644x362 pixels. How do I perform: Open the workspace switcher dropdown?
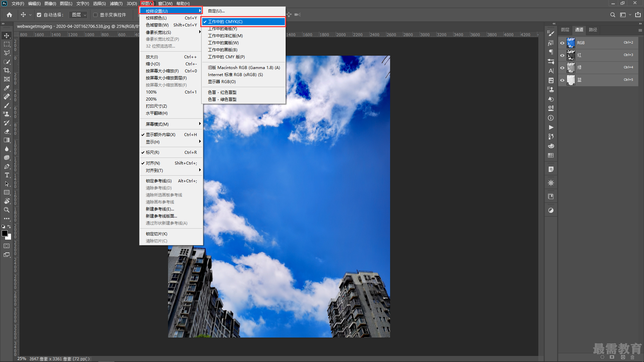pyautogui.click(x=625, y=15)
